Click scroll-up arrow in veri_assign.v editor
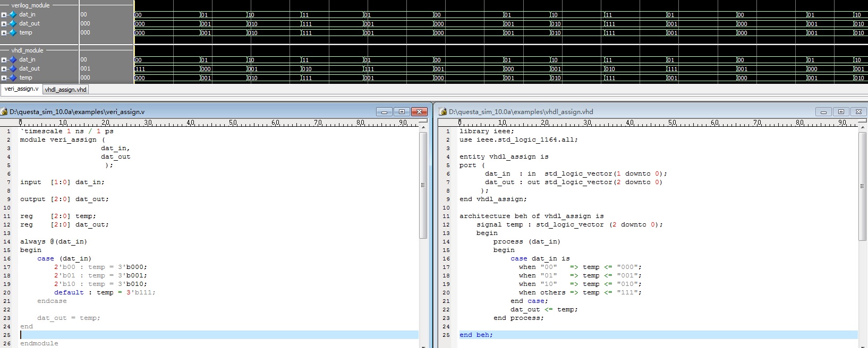Image resolution: width=868 pixels, height=348 pixels. pos(423,127)
